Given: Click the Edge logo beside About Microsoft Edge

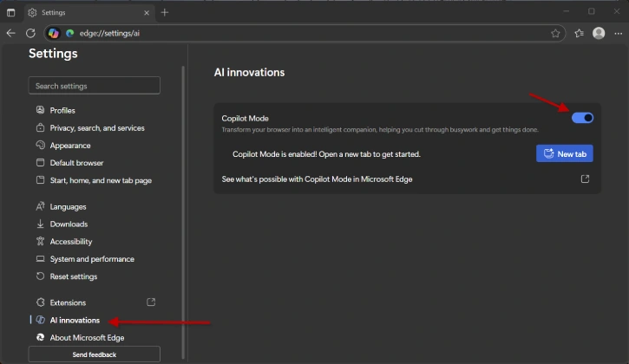Looking at the screenshot, I should [x=40, y=337].
